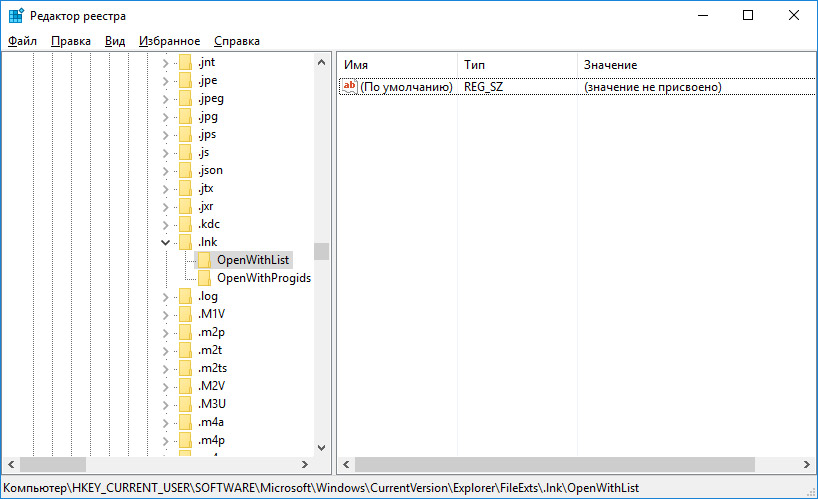Open the Файл menu

[22, 41]
